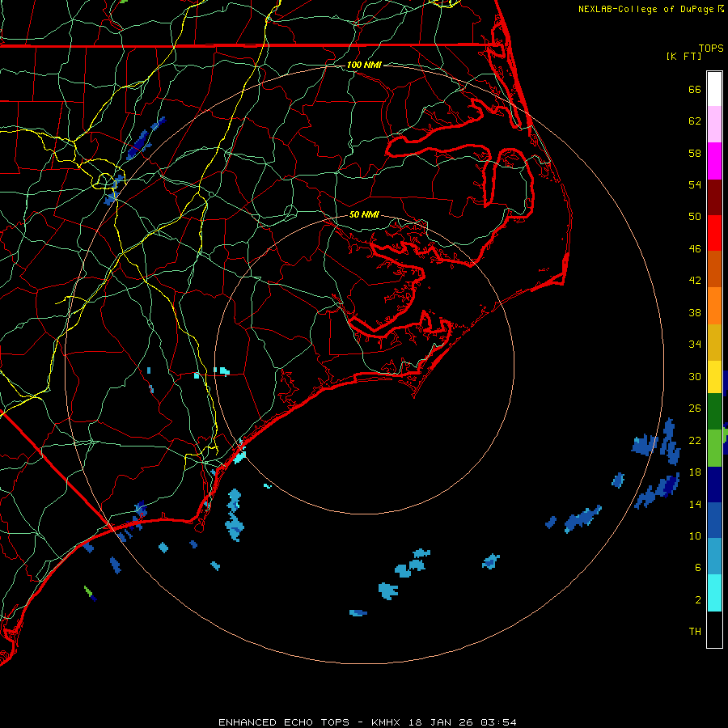The width and height of the screenshot is (728, 728).
Task: Click the light blue legend swatch at 6
Action: pos(714,557)
